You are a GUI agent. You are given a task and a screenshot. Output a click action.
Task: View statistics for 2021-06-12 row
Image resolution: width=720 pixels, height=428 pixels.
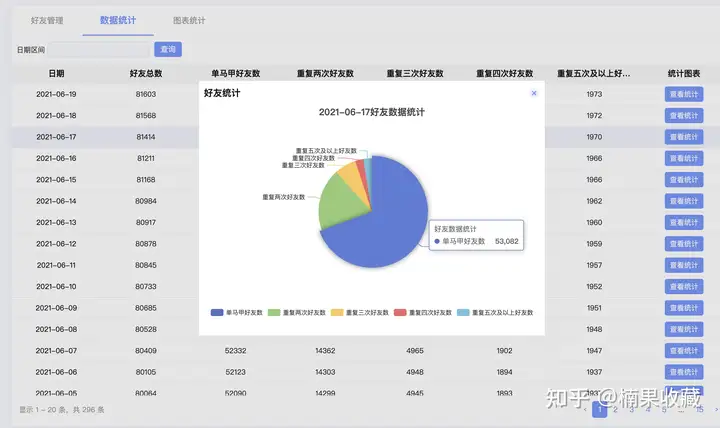pos(684,244)
